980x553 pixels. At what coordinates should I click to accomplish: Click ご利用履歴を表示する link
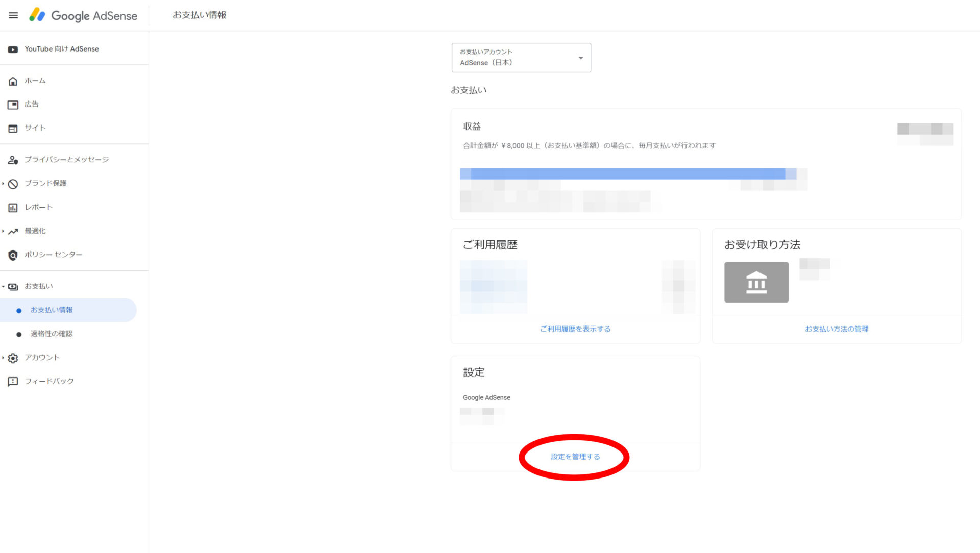575,329
